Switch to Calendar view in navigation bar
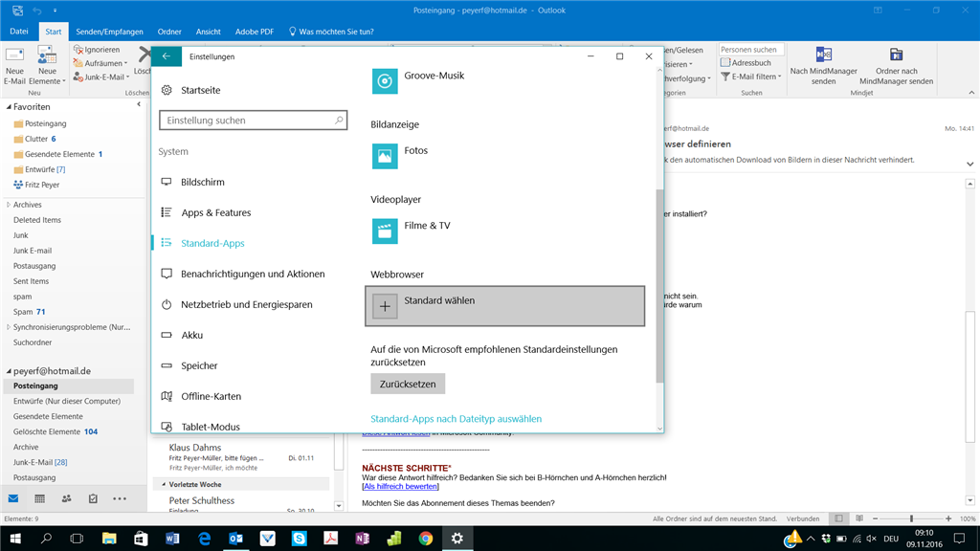980x551 pixels. pyautogui.click(x=39, y=498)
